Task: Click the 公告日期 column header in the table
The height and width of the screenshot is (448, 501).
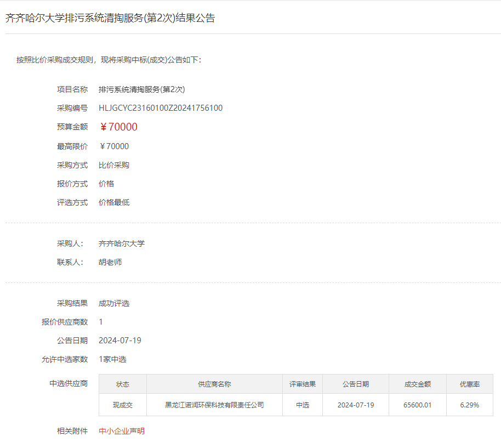Action: (x=356, y=384)
